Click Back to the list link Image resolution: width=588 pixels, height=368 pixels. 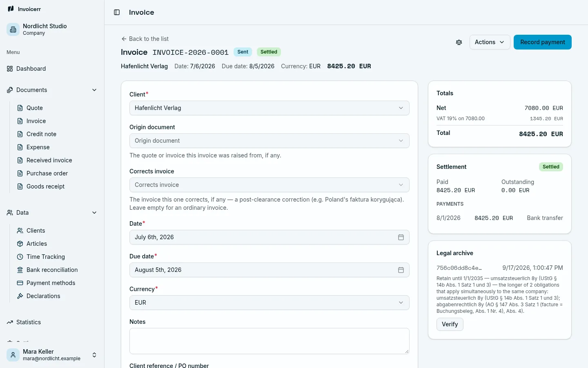pyautogui.click(x=145, y=39)
